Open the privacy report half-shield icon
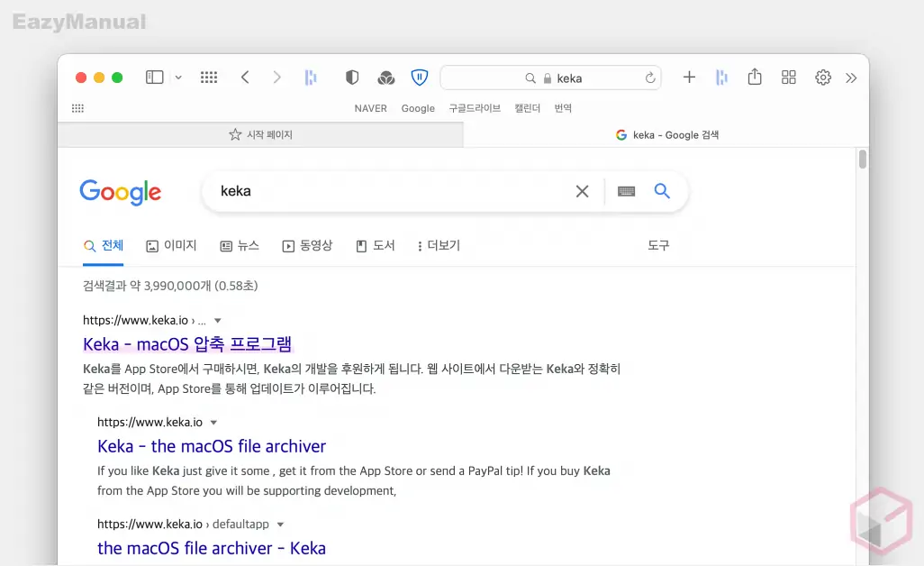This screenshot has width=924, height=566. [352, 78]
